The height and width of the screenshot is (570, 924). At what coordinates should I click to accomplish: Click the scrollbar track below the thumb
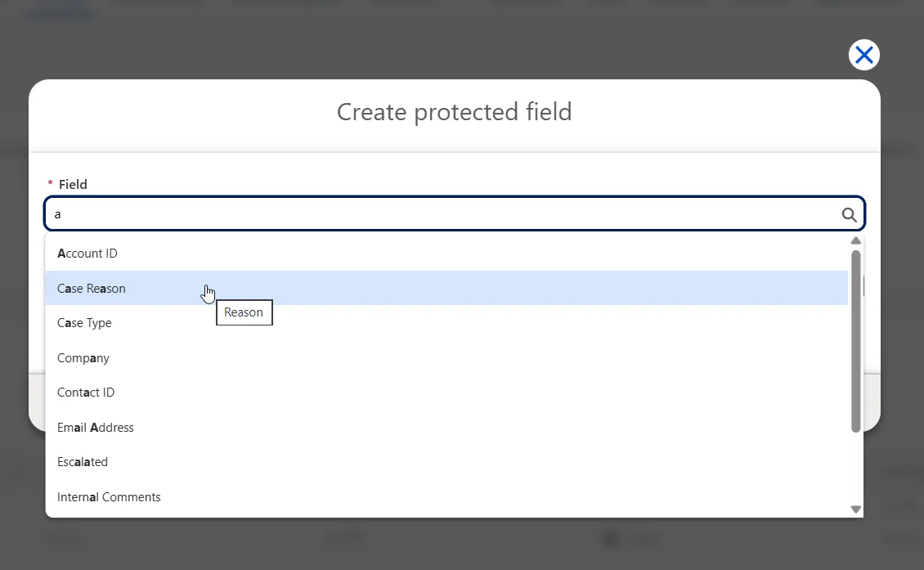click(x=855, y=469)
